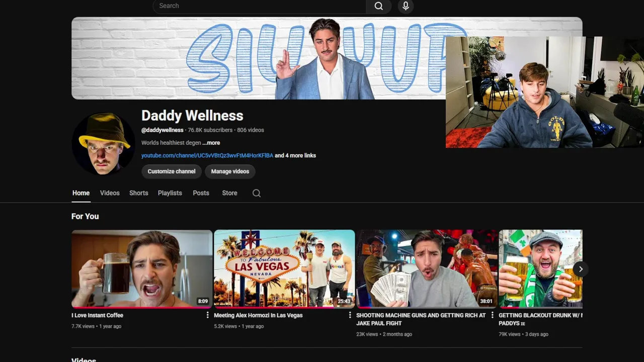Click the title 'I Love Instant Coffee'
Viewport: 644px width, 362px height.
(x=97, y=315)
